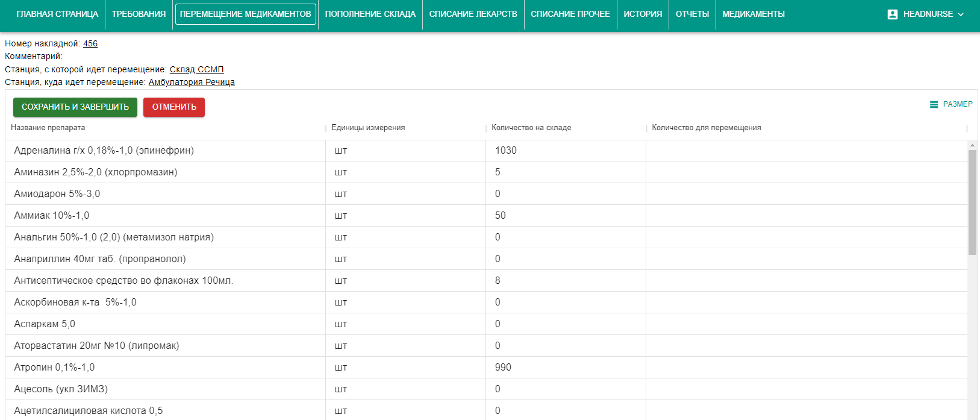Click the шт unit cell in Аспаркам row
This screenshot has height=420, width=980.
[405, 324]
